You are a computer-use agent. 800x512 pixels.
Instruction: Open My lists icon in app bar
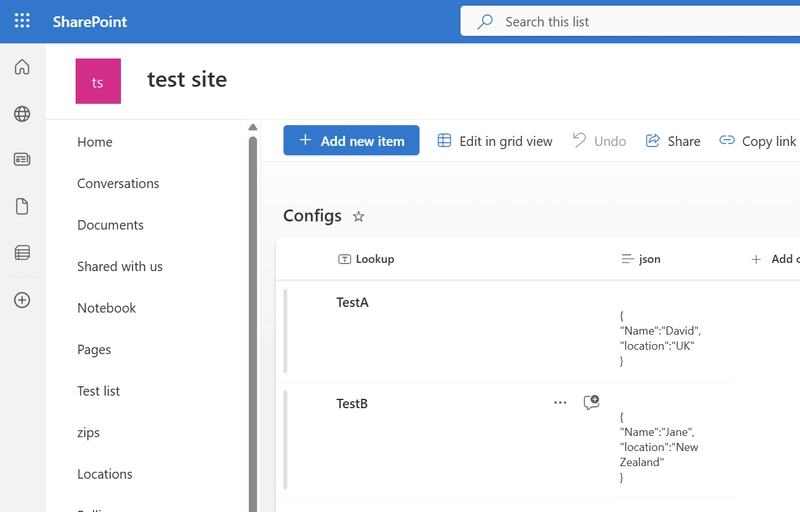pos(22,252)
